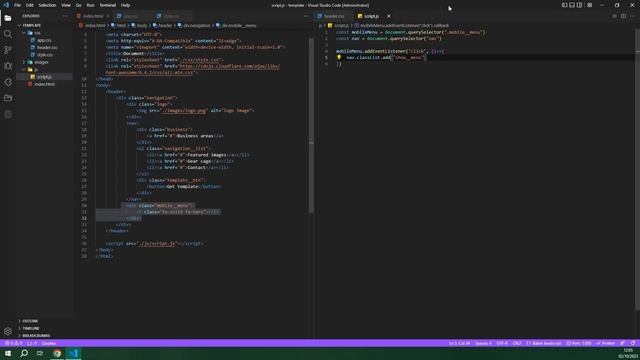Toggle Primary Side Bar layout icon
Screen dimensions: 640x360
[x=564, y=5]
